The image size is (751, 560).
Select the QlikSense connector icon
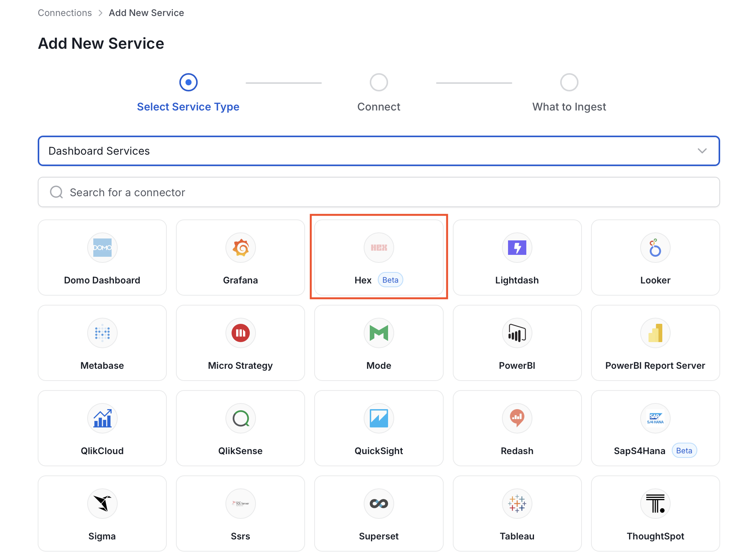tap(241, 418)
